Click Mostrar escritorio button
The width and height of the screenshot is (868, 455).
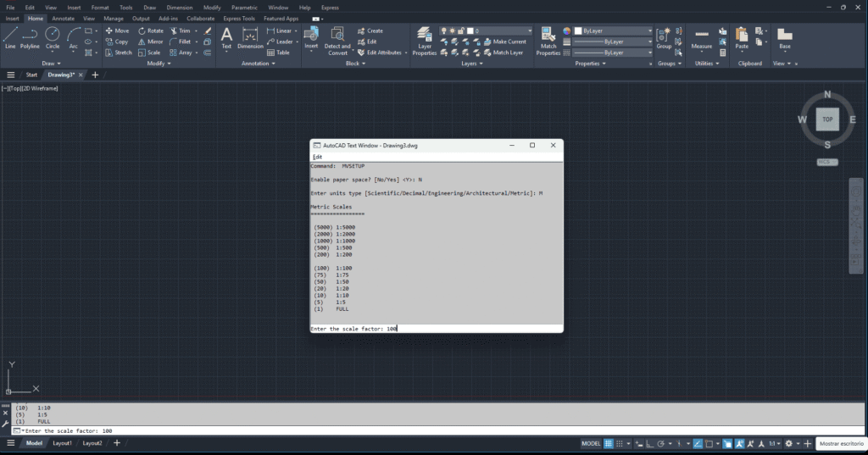pos(842,443)
